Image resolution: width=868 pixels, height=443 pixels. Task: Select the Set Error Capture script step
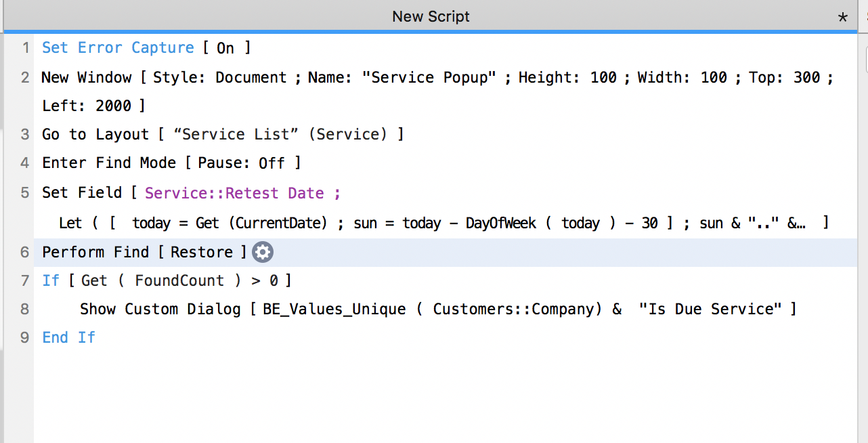[x=146, y=48]
